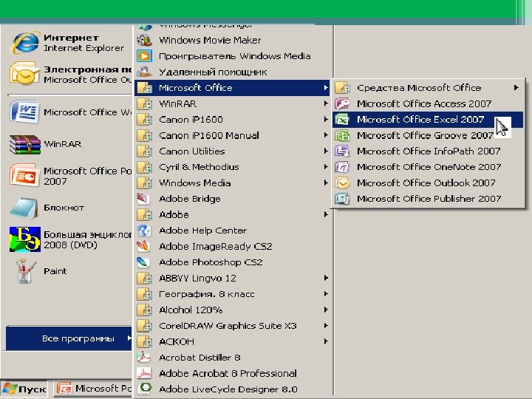Screen dimensions: 532x399
Task: Click the Adobe Acrobat 8 Professional icon
Action: (144, 373)
